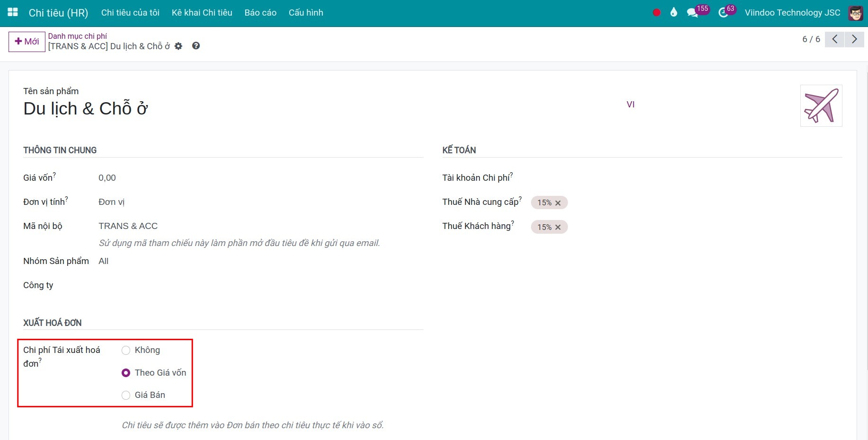
Task: Click the water drop icon in navbar
Action: pyautogui.click(x=673, y=13)
